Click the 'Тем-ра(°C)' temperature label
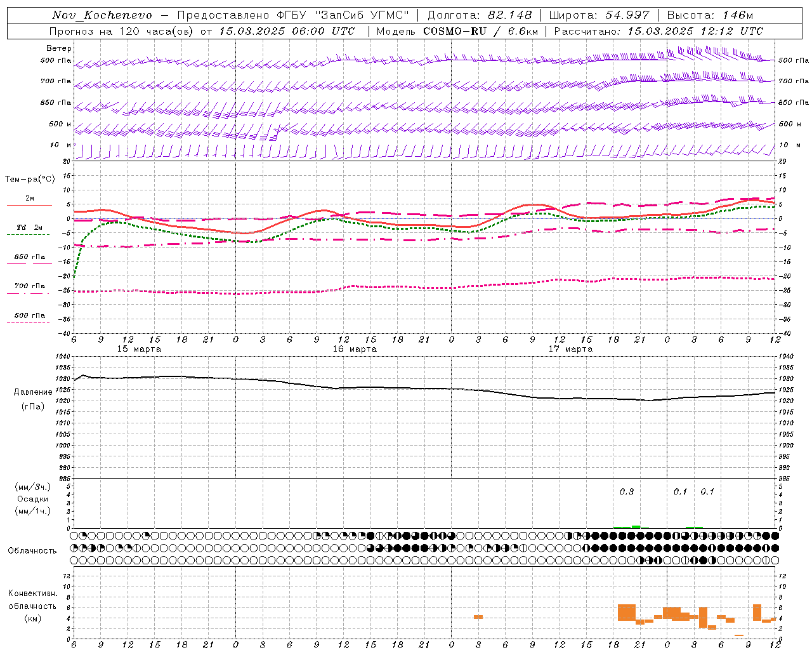The image size is (812, 650). 30,180
